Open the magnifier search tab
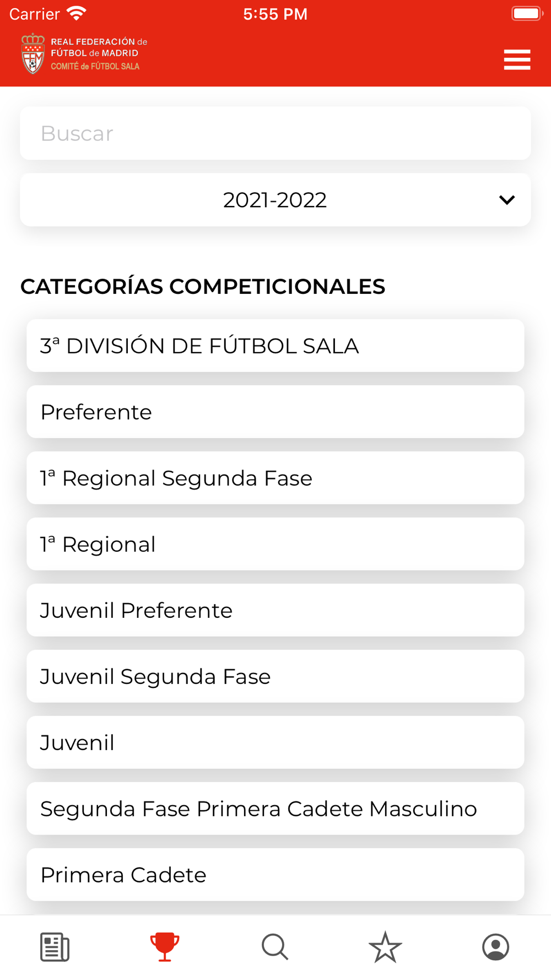The height and width of the screenshot is (980, 551). point(275,947)
